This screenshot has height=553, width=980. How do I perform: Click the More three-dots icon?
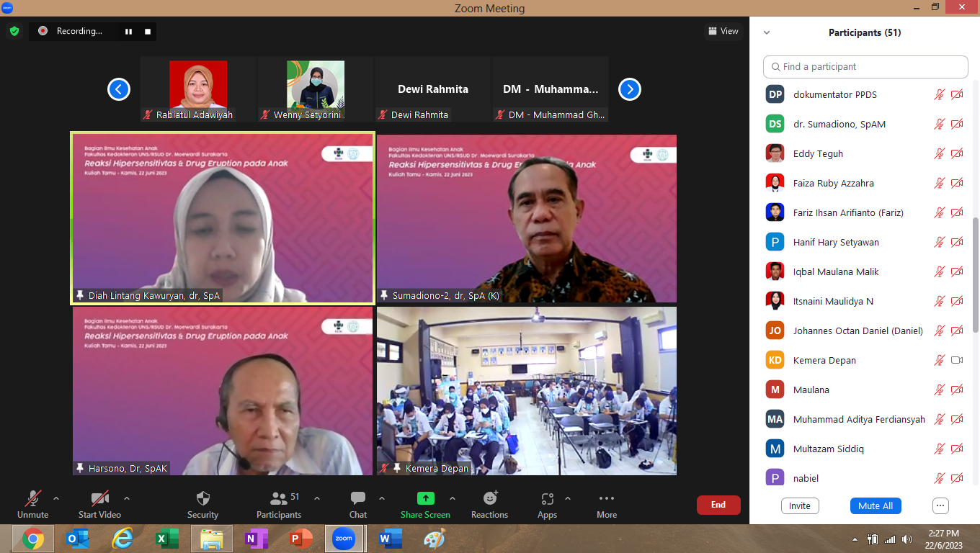tap(607, 498)
